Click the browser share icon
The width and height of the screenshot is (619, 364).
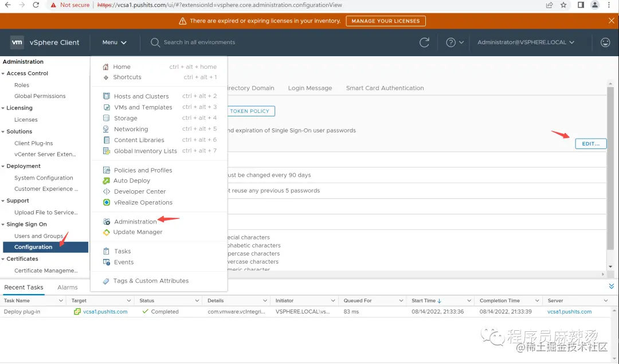click(549, 5)
